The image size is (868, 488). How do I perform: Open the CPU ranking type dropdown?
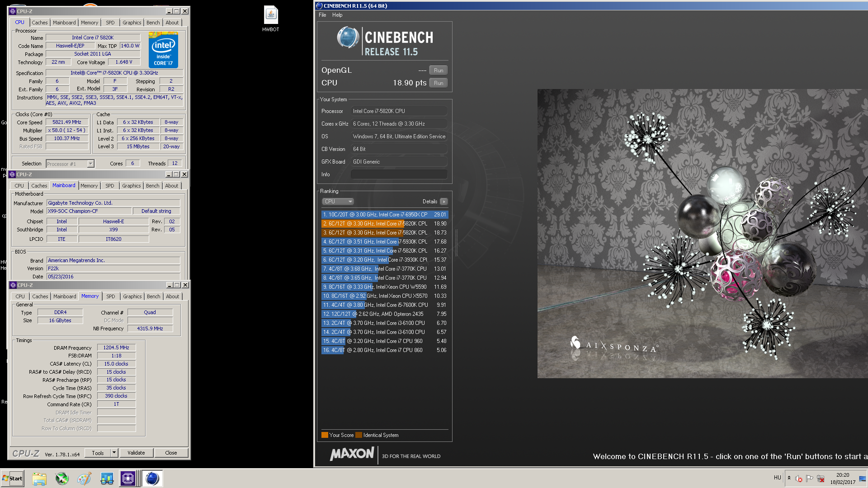click(338, 202)
